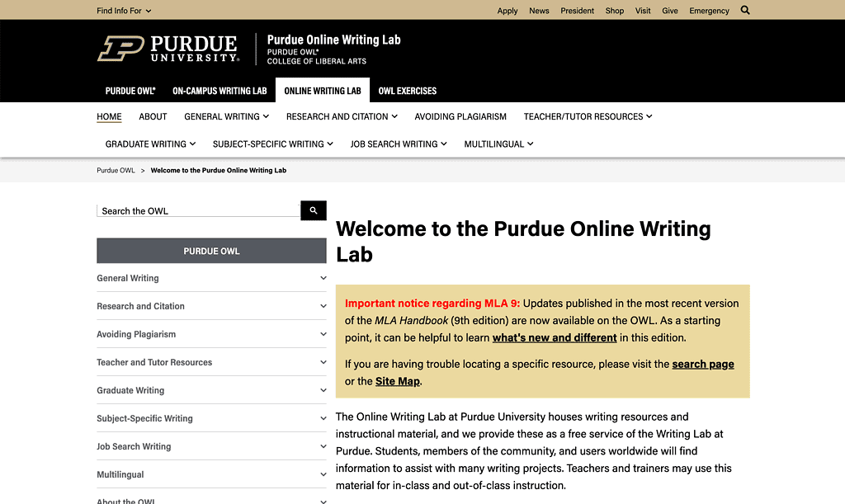
Task: Open the Site Map link
Action: click(398, 381)
